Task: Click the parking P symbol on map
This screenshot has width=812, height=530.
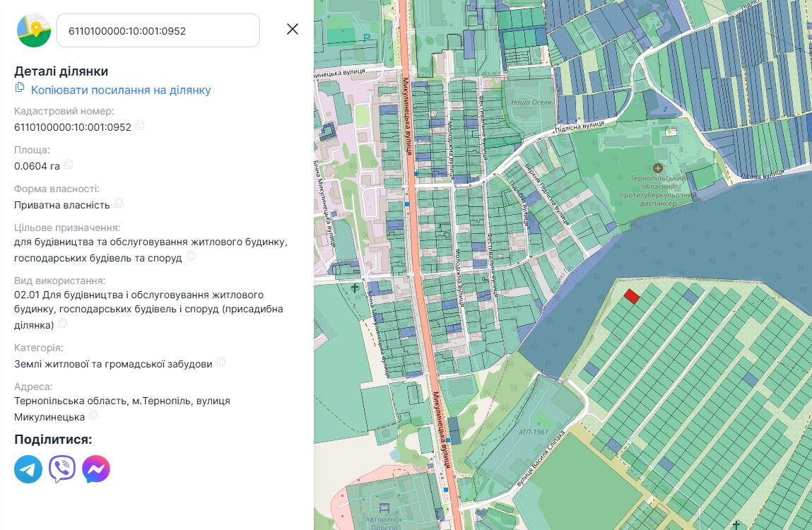Action: (x=367, y=37)
